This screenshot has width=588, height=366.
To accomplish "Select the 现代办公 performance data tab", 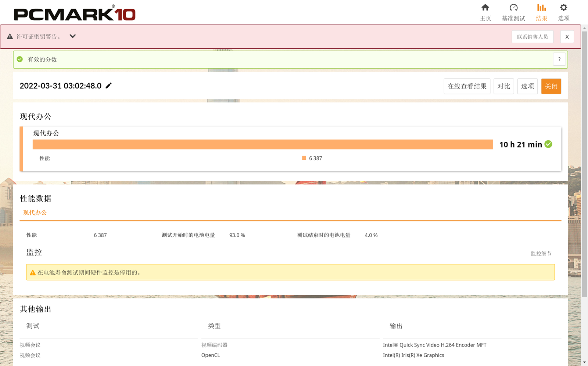I will 35,213.
